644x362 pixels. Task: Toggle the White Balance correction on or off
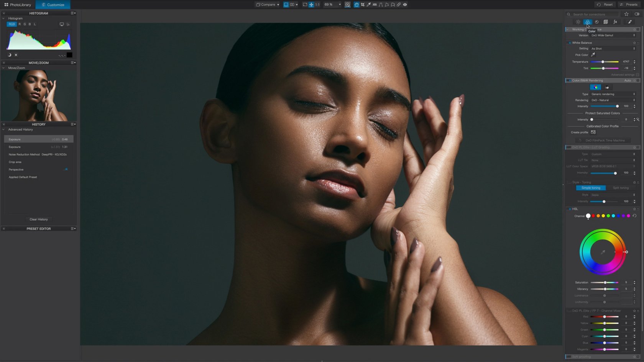(570, 43)
